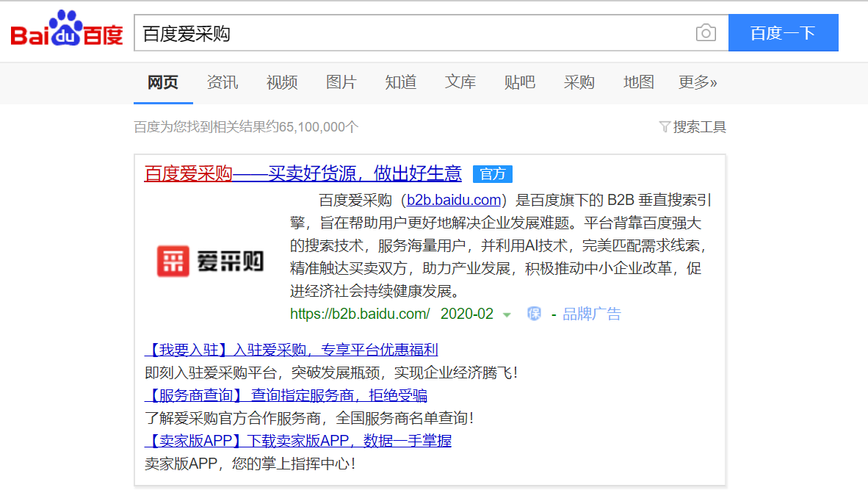Click the Baidu logo

tap(67, 32)
